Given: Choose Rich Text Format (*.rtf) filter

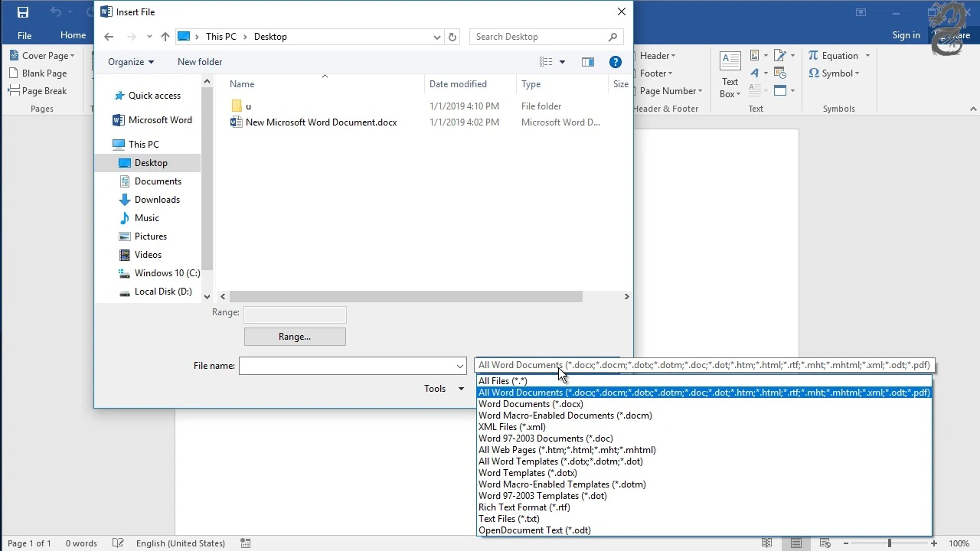Looking at the screenshot, I should (704, 507).
